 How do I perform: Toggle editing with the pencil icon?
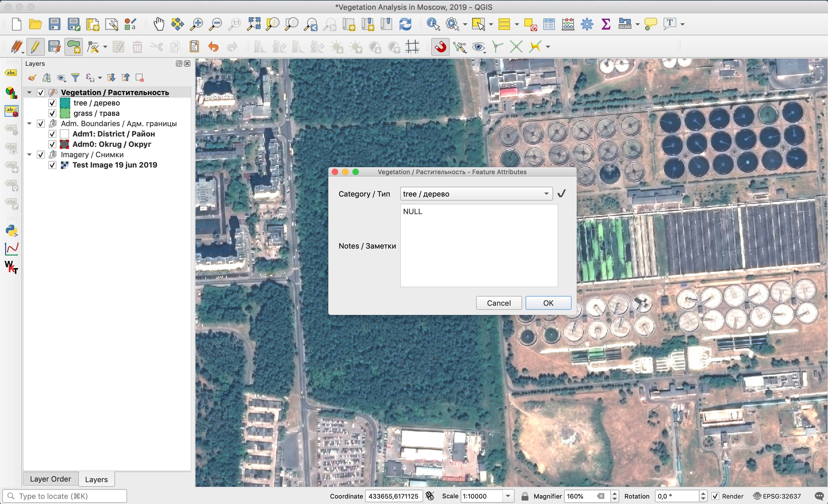35,47
